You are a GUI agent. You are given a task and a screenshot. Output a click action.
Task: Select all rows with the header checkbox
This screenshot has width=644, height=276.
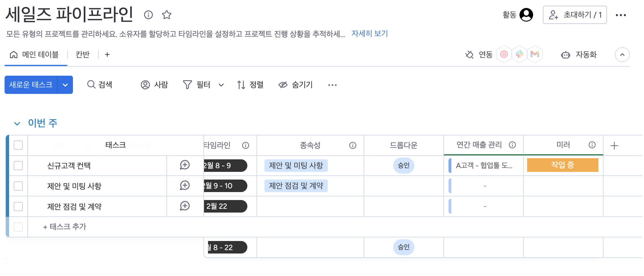(x=18, y=145)
